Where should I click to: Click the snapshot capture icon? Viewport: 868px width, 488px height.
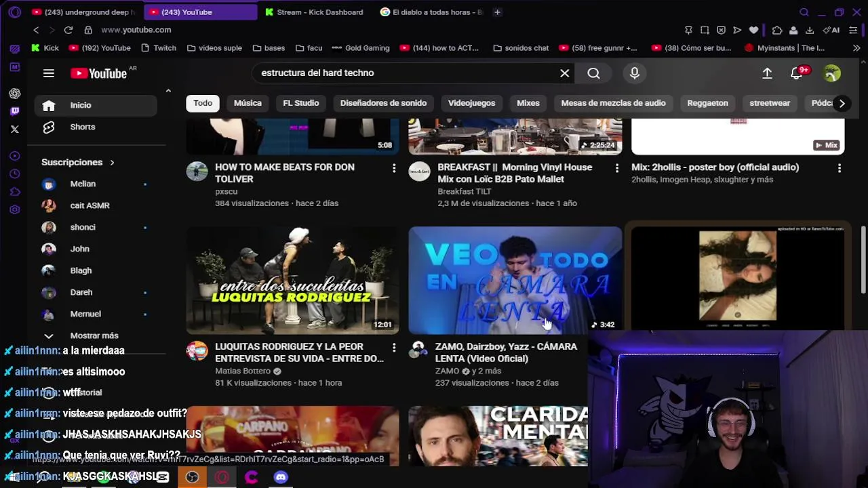(x=705, y=30)
